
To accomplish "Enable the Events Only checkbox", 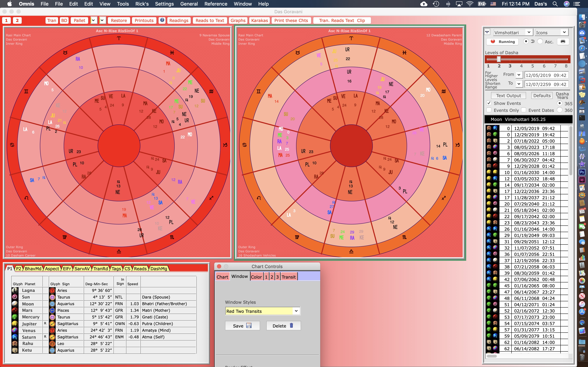I will tap(489, 110).
